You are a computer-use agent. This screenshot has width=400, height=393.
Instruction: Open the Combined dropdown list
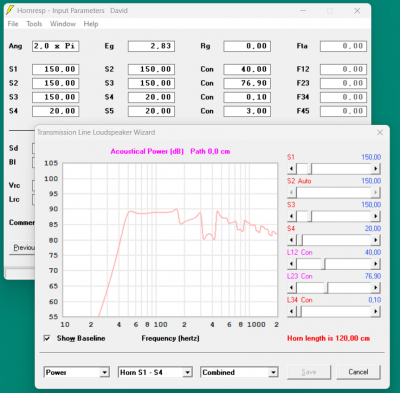[273, 372]
